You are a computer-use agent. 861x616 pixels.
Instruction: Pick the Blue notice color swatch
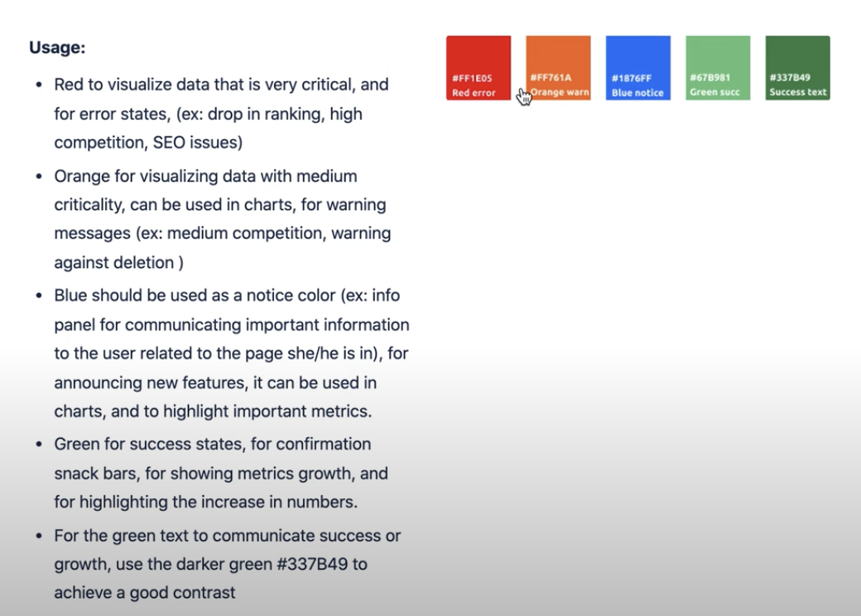(637, 58)
